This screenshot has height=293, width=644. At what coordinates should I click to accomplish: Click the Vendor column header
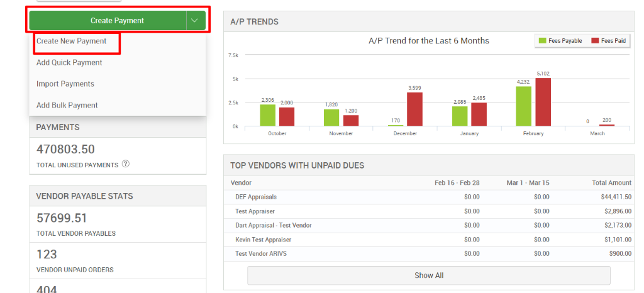tap(241, 182)
